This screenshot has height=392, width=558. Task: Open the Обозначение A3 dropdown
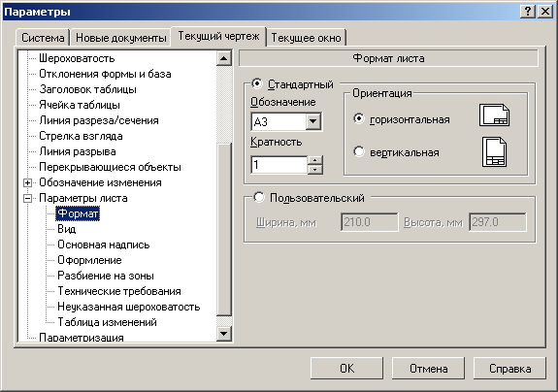pos(313,121)
